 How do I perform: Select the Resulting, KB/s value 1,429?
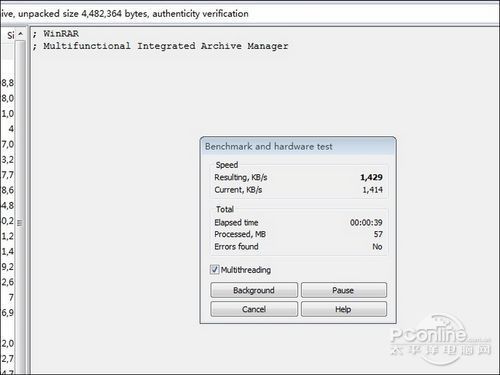pos(371,177)
